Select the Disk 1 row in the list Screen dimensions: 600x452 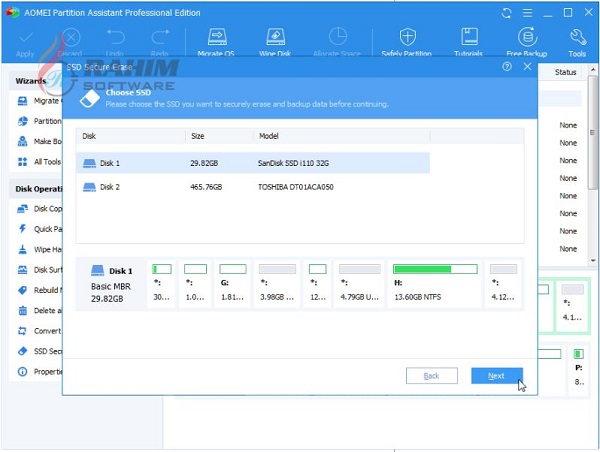click(x=253, y=163)
